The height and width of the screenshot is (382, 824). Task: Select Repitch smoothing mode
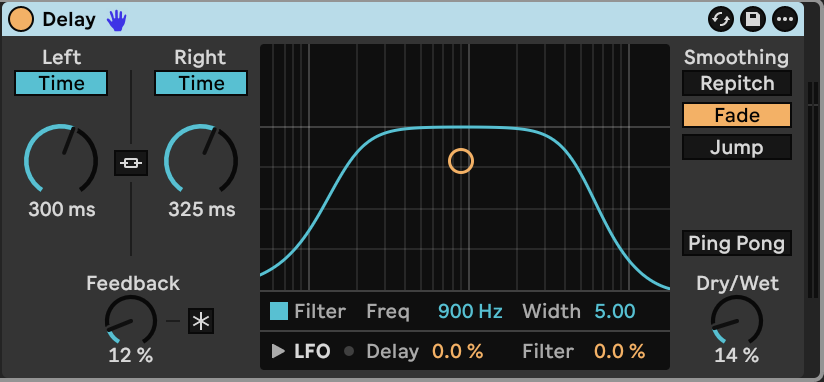pyautogui.click(x=737, y=84)
